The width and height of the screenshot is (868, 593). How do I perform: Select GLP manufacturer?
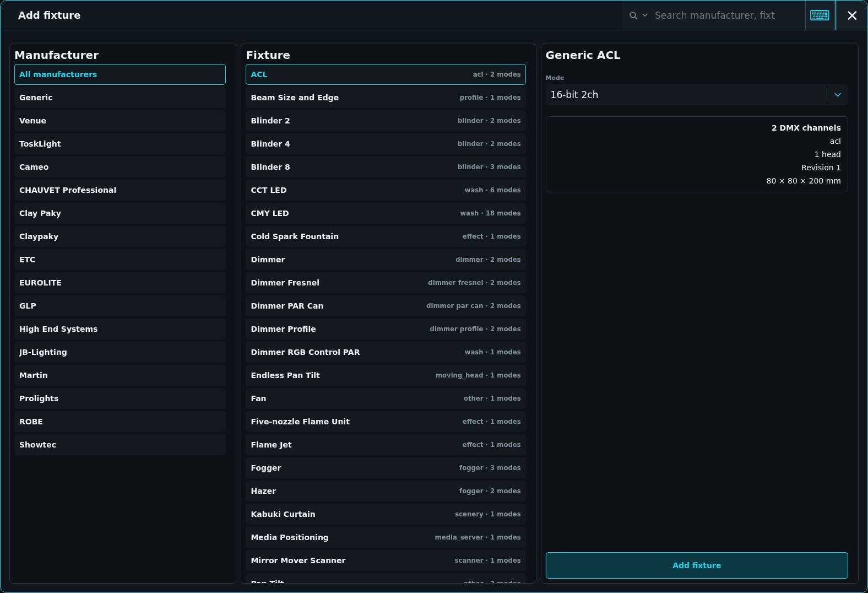pyautogui.click(x=120, y=306)
